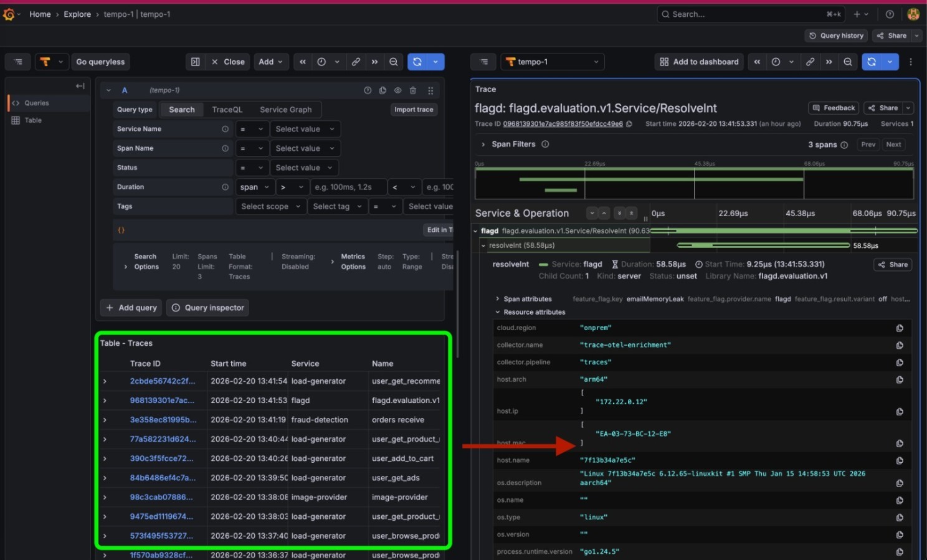This screenshot has height=560, width=927.
Task: Zoom out the right pane time range
Action: (848, 62)
